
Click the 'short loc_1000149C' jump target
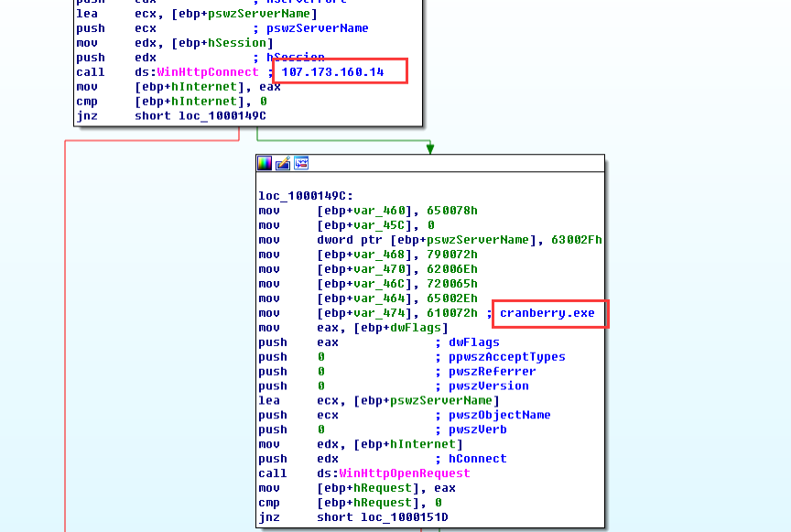click(x=200, y=116)
